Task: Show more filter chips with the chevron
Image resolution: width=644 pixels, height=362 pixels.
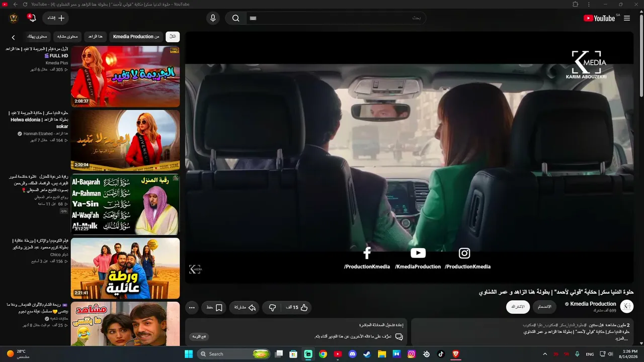Action: click(x=13, y=37)
